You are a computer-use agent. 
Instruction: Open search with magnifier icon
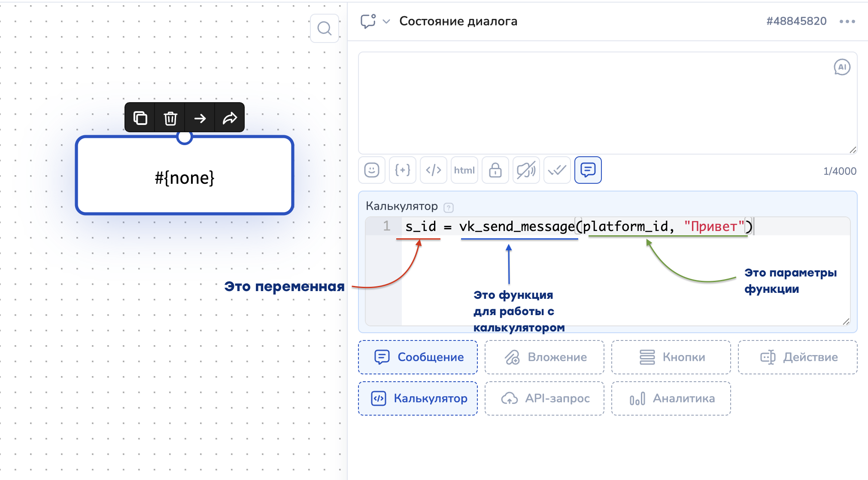[x=324, y=28]
